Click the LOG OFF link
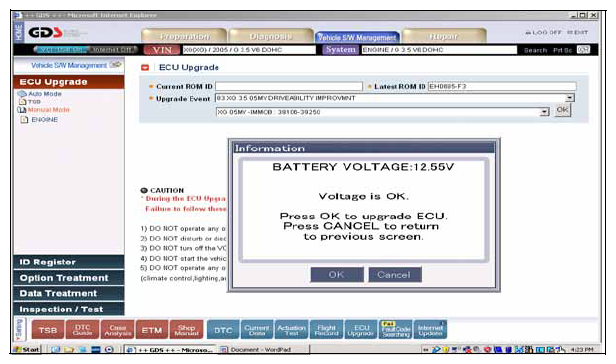The image size is (616, 364). [x=544, y=32]
